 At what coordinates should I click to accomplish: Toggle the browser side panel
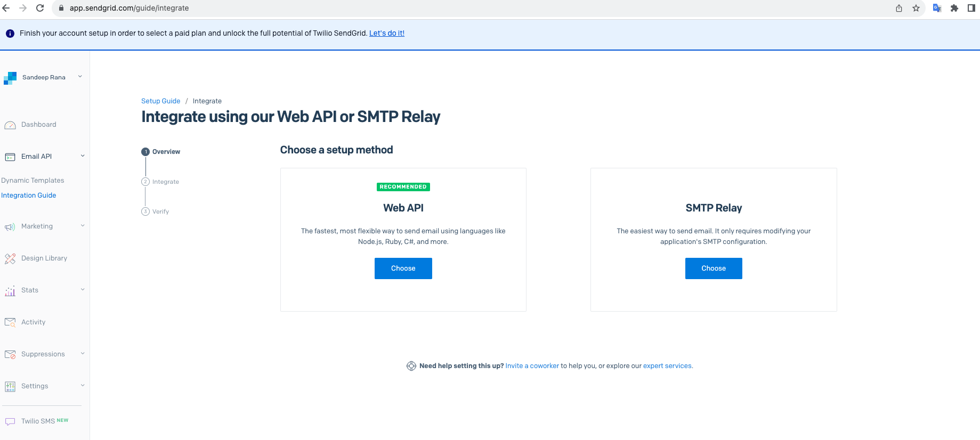coord(971,8)
